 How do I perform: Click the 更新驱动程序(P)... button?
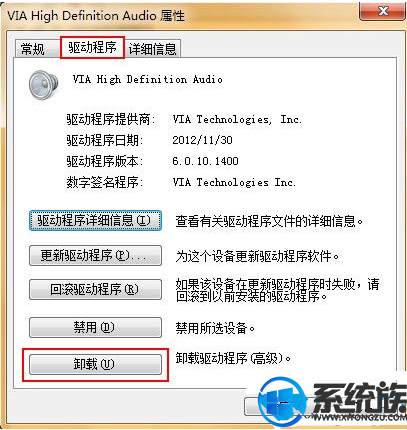[x=95, y=255]
